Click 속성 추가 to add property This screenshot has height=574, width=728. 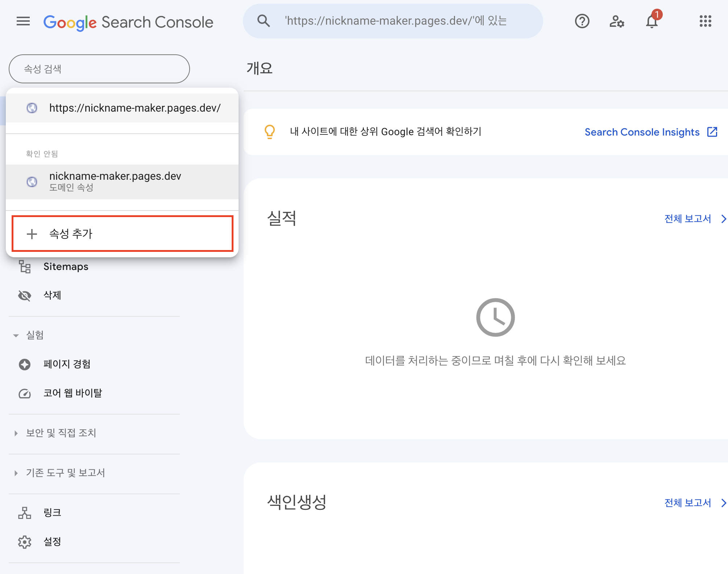[122, 234]
